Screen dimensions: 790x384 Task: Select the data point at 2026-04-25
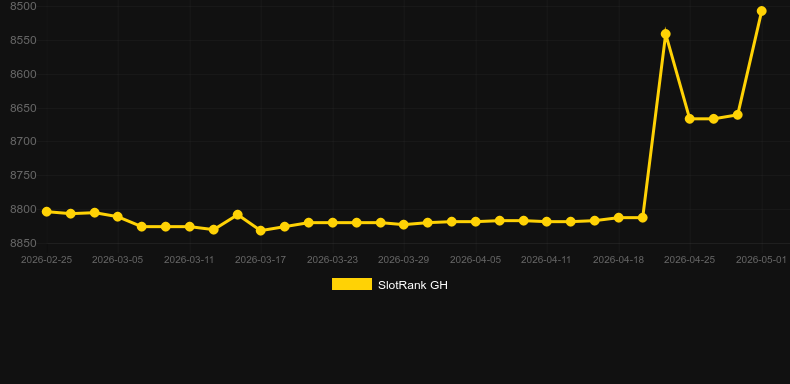pos(690,119)
